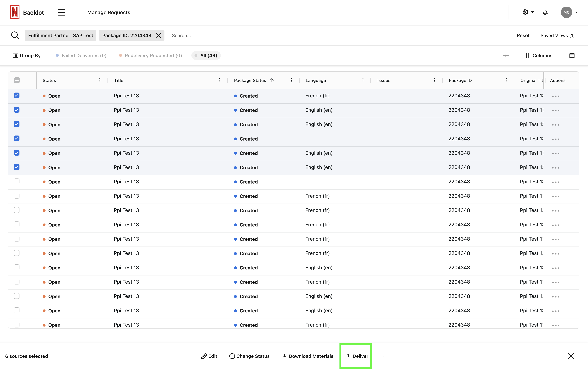
Task: Click the Deliver button
Action: (x=357, y=356)
